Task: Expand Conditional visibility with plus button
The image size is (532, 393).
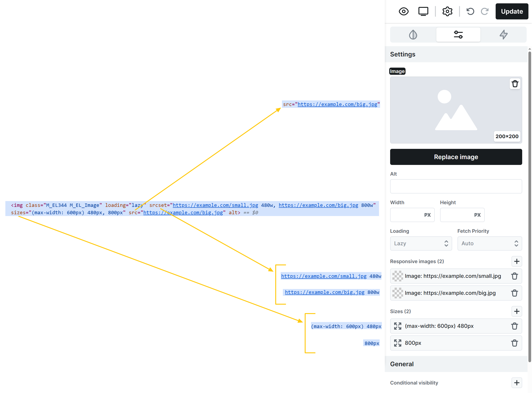Action: point(516,383)
